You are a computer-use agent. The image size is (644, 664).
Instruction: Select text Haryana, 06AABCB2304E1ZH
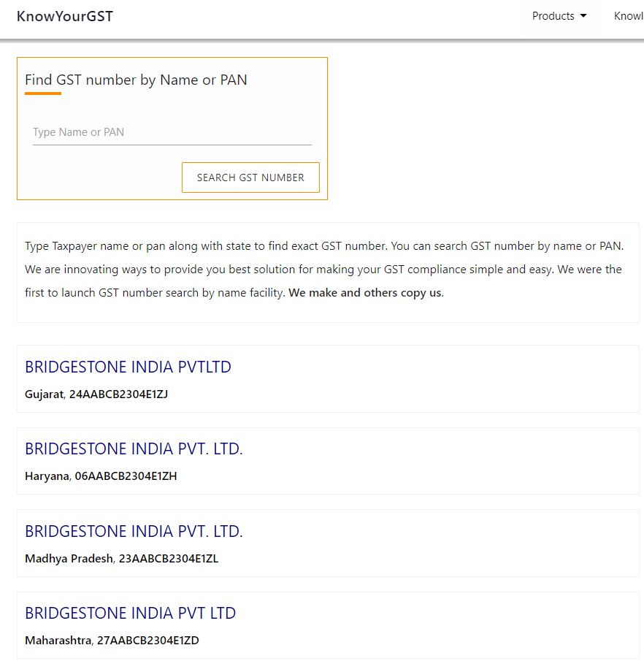point(101,476)
